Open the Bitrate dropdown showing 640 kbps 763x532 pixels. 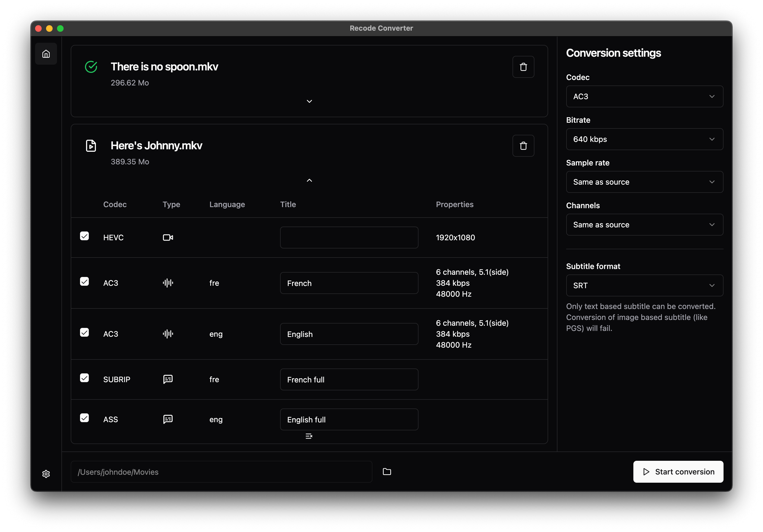click(x=644, y=139)
